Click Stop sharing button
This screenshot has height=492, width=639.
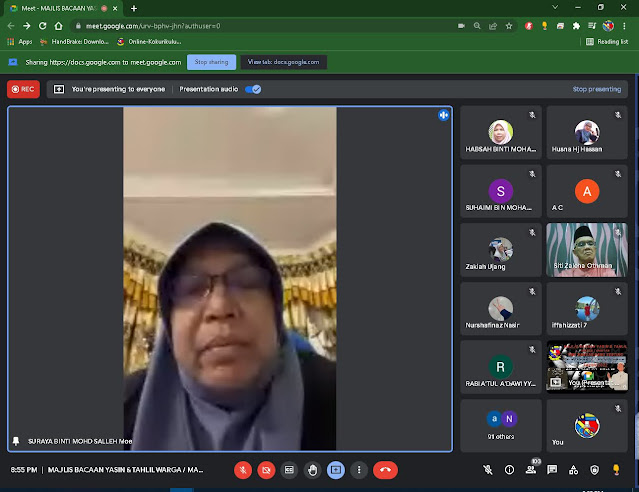(x=211, y=62)
